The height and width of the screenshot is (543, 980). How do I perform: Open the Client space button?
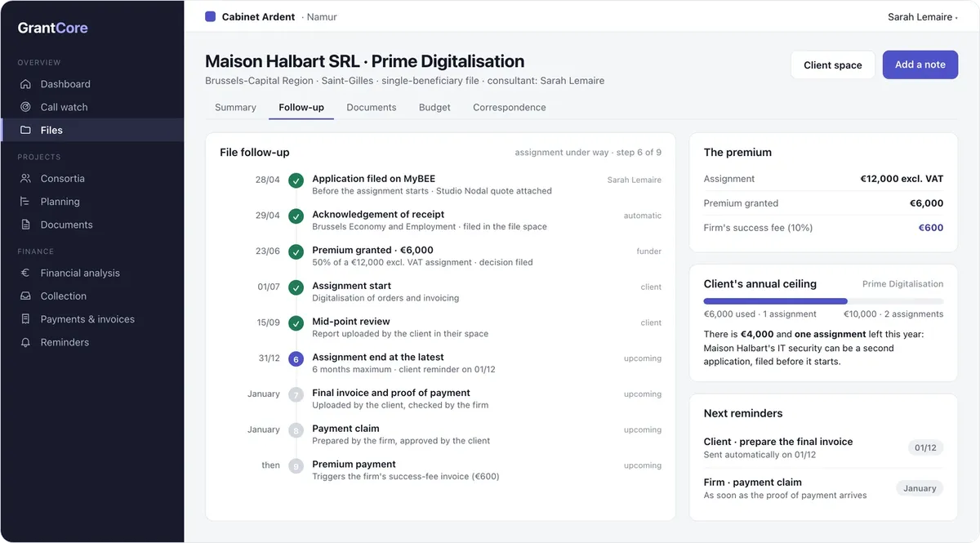[833, 65]
